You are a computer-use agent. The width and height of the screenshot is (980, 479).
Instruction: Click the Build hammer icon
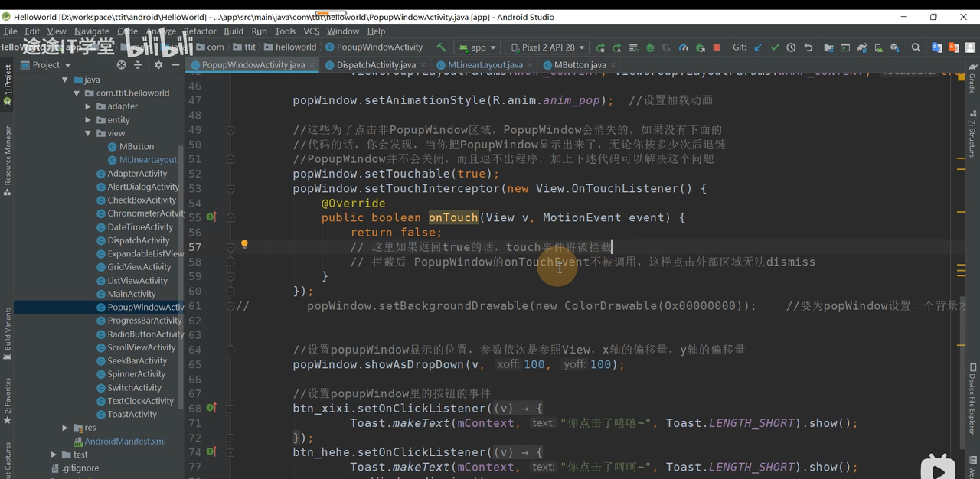click(x=441, y=47)
